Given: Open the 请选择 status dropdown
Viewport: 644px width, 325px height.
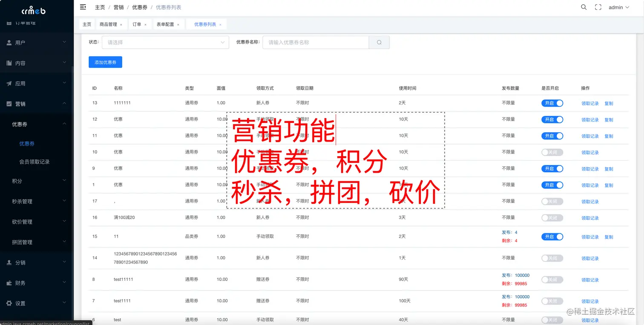Looking at the screenshot, I should pyautogui.click(x=165, y=42).
